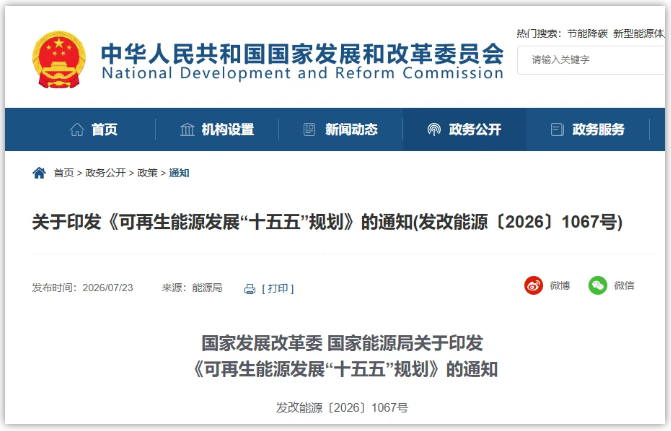Go to 政务公开 in the breadcrumb
The image size is (671, 431).
[105, 173]
